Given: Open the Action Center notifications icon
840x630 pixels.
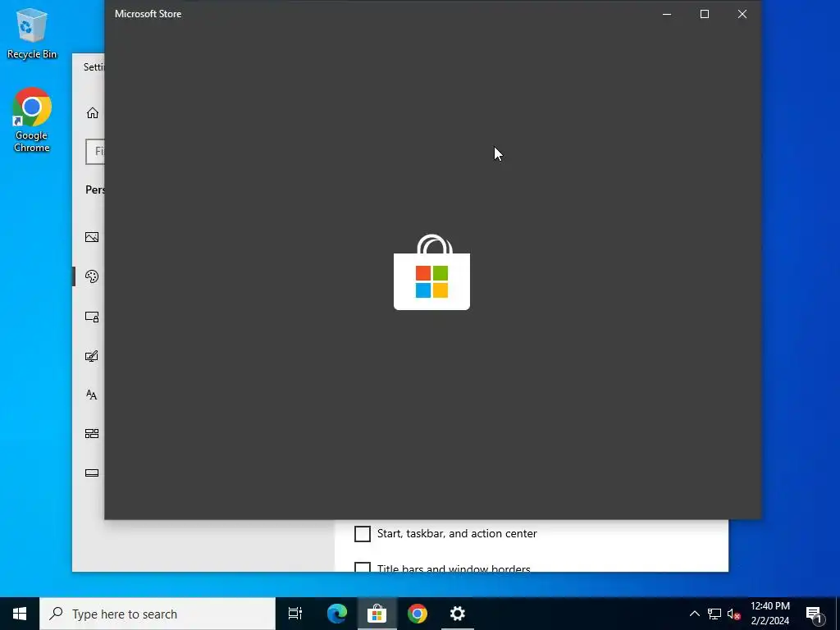Looking at the screenshot, I should (x=815, y=614).
